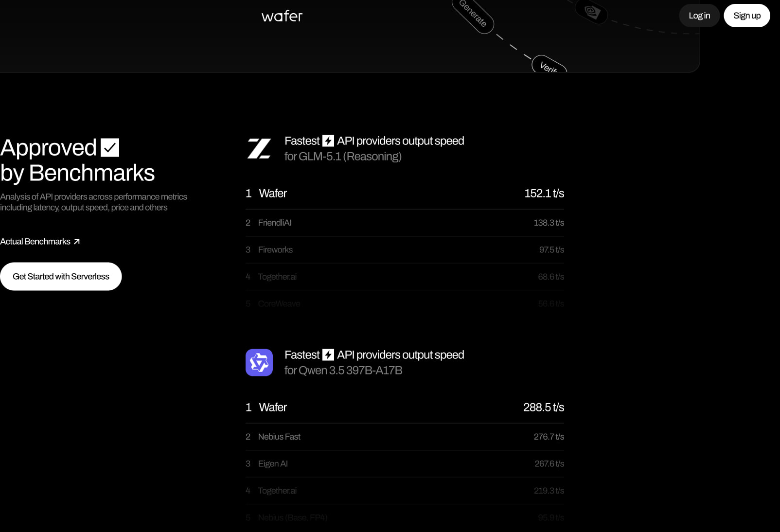Select the Eigen AI row

pyautogui.click(x=405, y=464)
